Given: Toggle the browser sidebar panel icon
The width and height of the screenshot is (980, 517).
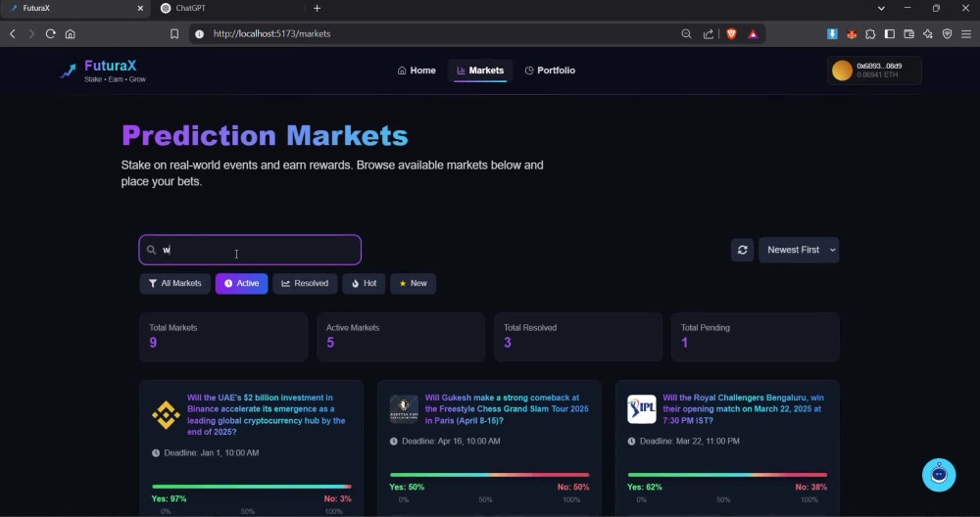Looking at the screenshot, I should tap(890, 33).
